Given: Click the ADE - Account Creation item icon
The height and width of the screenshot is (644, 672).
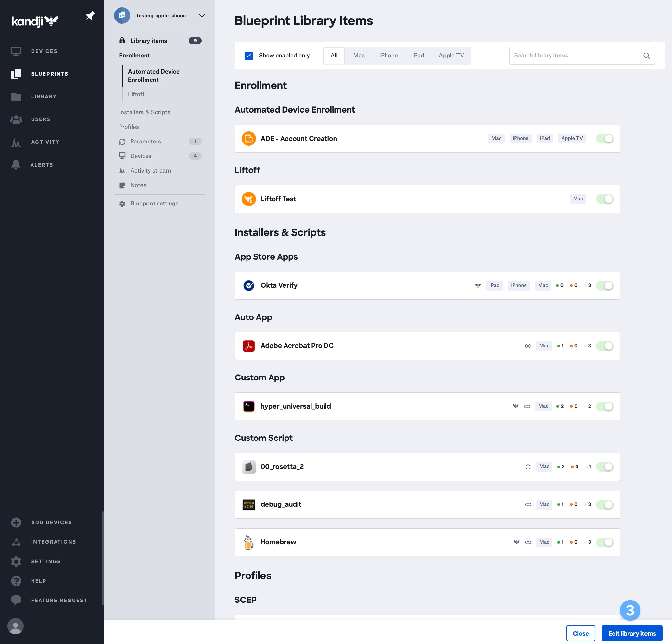Looking at the screenshot, I should 249,139.
